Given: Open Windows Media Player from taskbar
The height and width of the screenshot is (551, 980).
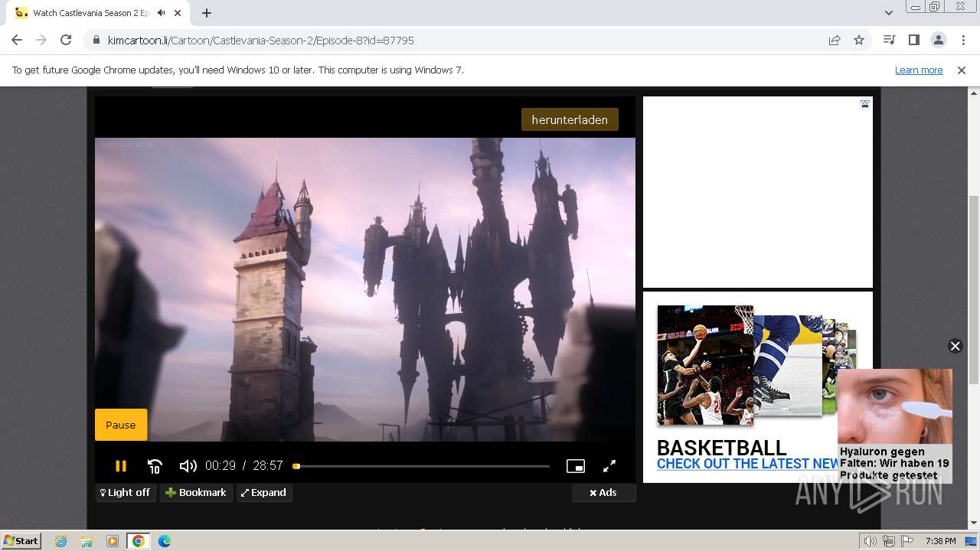Looking at the screenshot, I should [113, 541].
